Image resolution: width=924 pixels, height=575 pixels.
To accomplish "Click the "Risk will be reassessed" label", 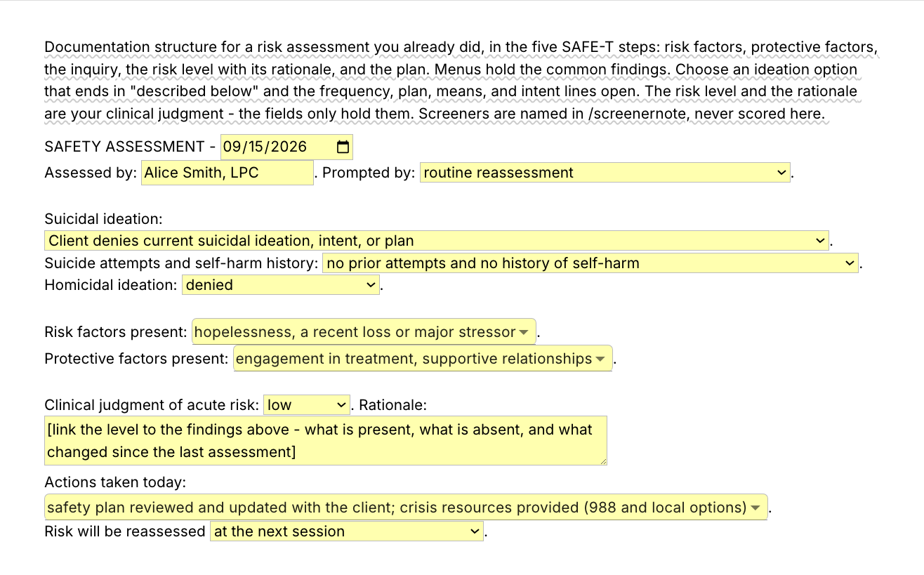I will 125,531.
